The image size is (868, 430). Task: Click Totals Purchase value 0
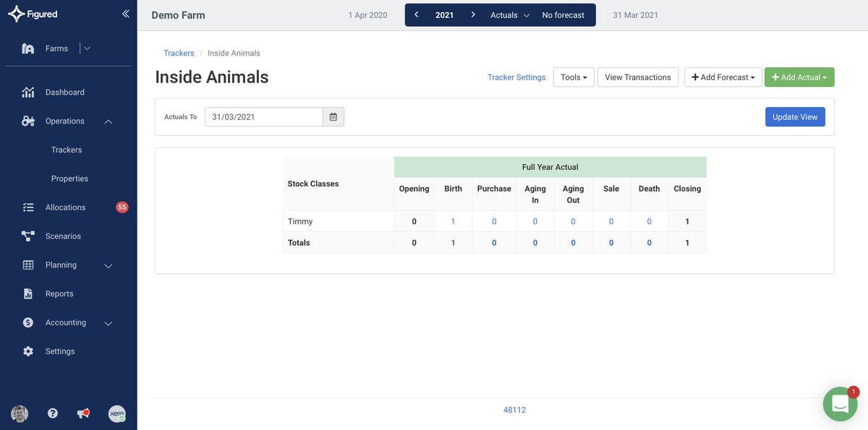tap(494, 243)
